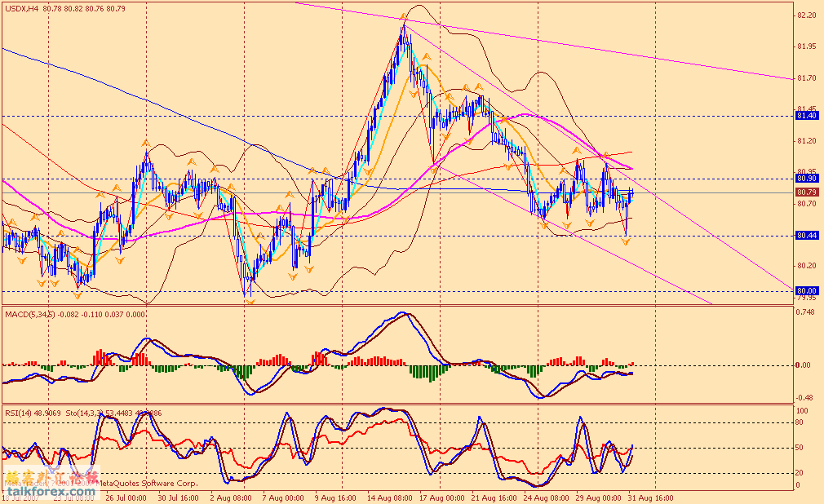824x504 pixels.
Task: Click the blue 81.40 level price tag
Action: tap(807, 116)
